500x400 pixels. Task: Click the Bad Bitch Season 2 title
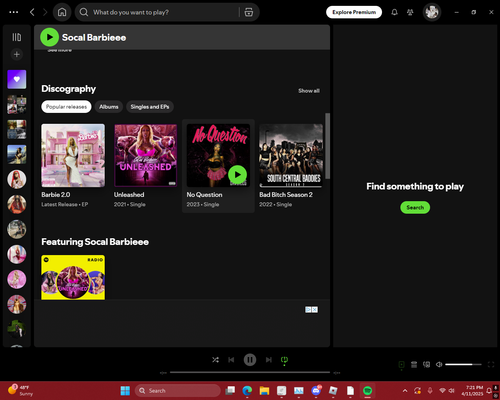(286, 195)
